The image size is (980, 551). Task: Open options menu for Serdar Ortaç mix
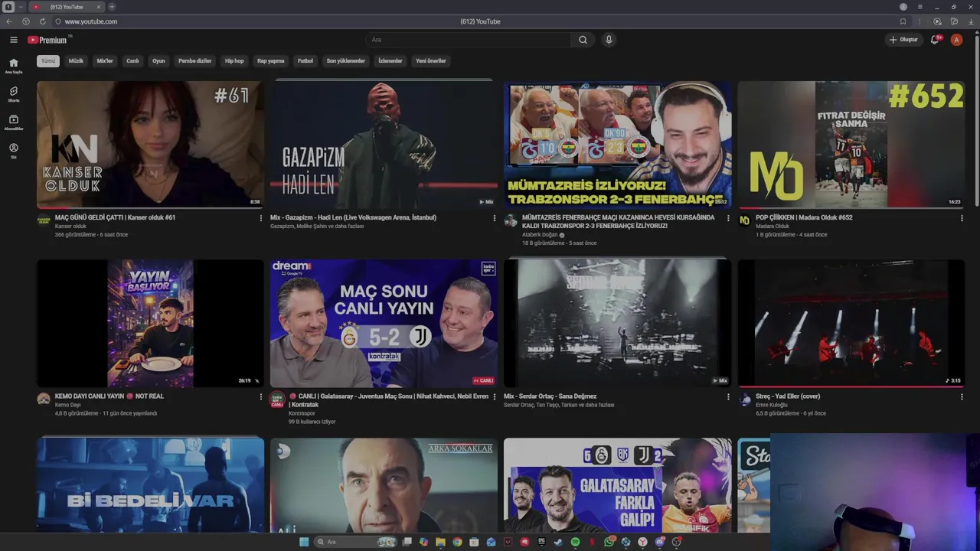[x=728, y=397]
